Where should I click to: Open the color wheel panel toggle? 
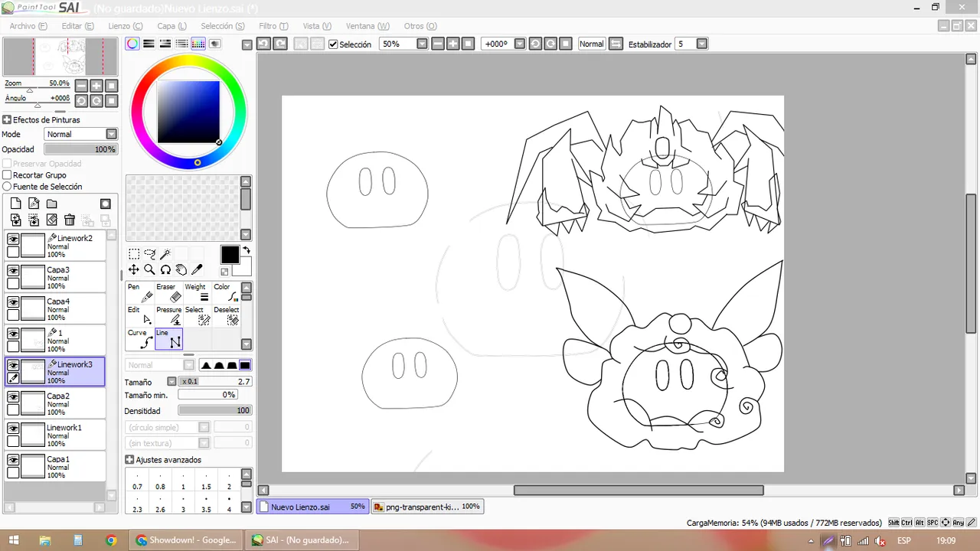coord(132,44)
